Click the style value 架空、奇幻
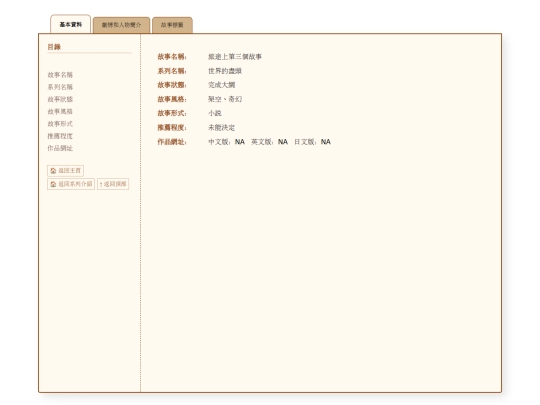Image resolution: width=540 pixels, height=405 pixels. (225, 99)
